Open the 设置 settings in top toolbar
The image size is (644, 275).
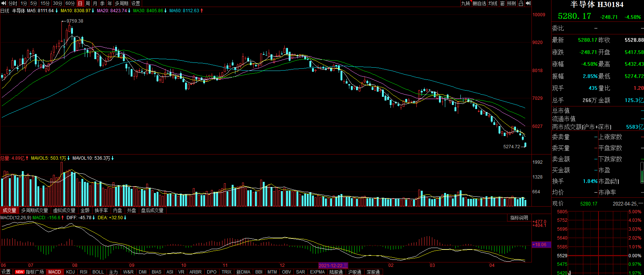click(x=136, y=3)
